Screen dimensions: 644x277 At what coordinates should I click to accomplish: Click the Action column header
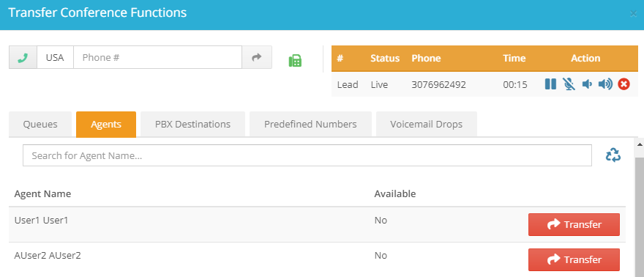[x=585, y=59]
